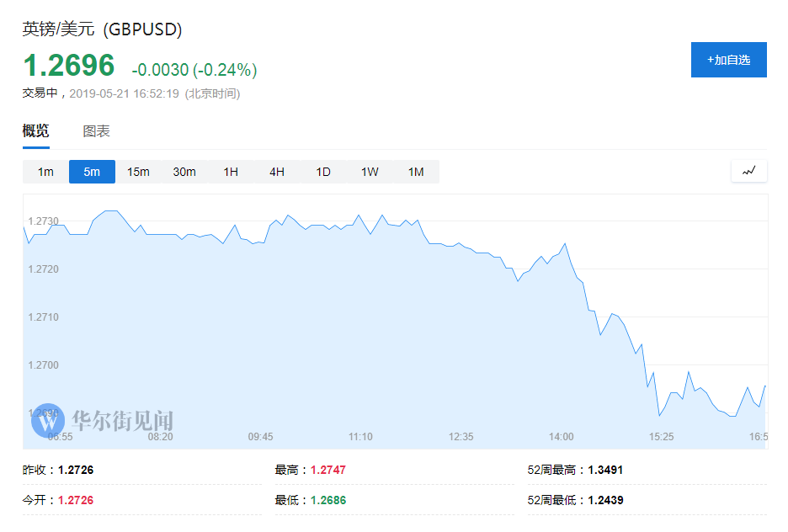
Task: Choose the 4H timeframe
Action: point(277,172)
